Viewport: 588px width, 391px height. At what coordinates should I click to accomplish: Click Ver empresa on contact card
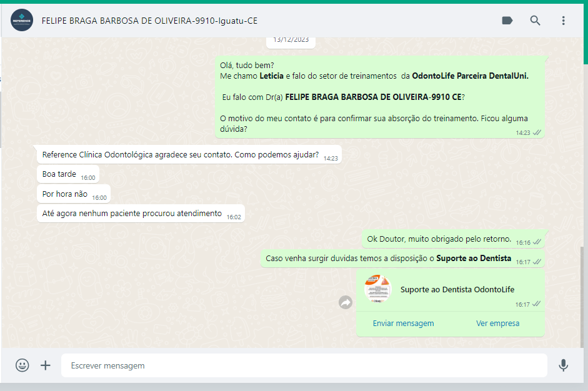497,323
